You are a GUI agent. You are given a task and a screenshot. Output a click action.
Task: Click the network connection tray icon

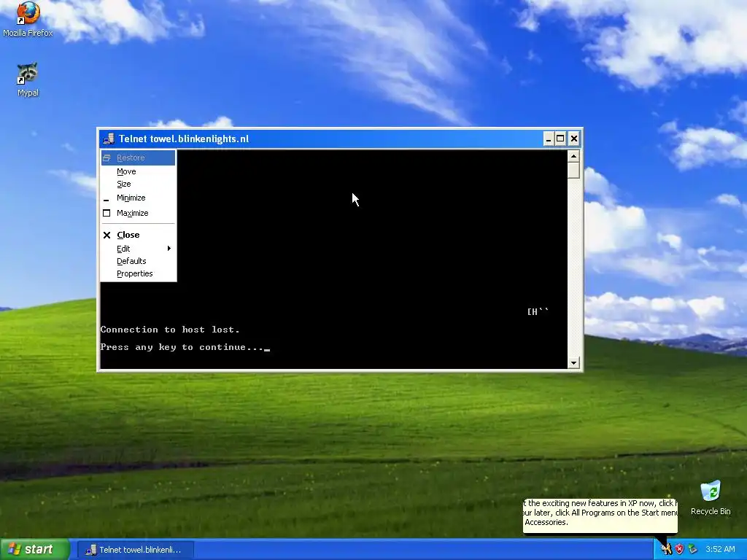point(693,550)
